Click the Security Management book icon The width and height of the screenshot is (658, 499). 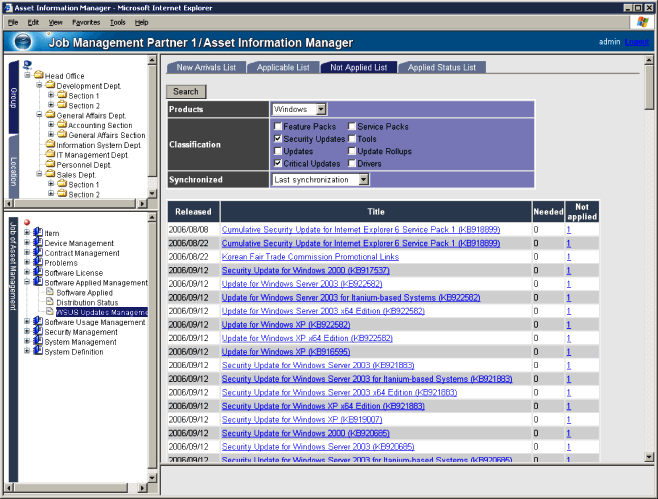(x=38, y=332)
